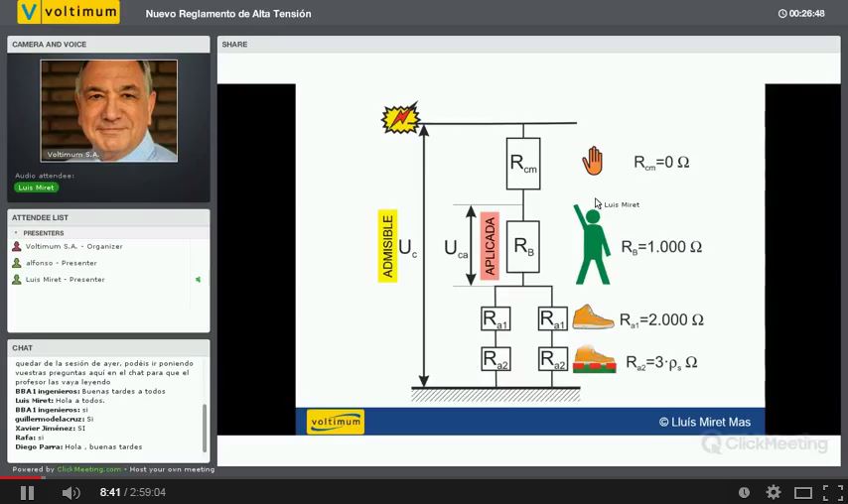The height and width of the screenshot is (504, 848).
Task: Pause the video playback
Action: click(27, 492)
